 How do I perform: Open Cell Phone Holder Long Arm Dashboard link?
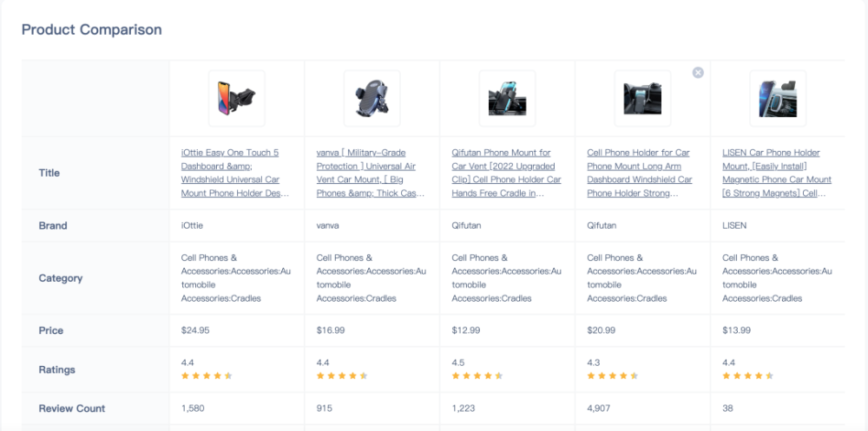pyautogui.click(x=640, y=173)
